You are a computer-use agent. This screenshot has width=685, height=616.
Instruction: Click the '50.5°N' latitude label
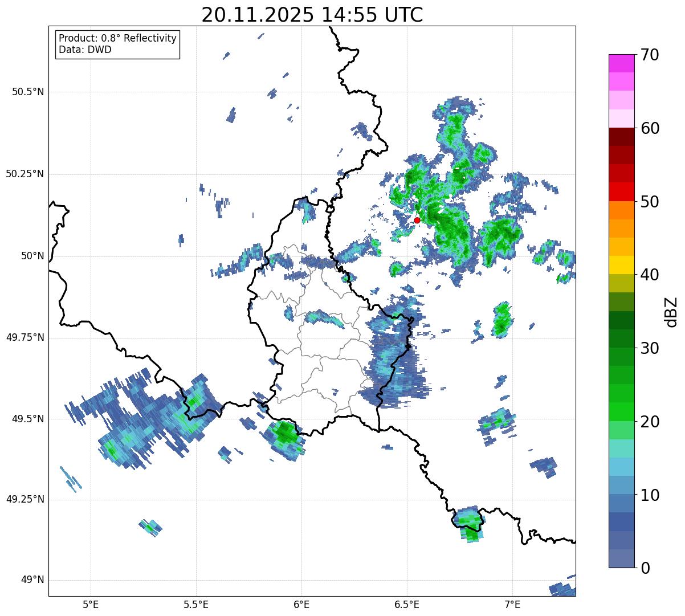coord(28,92)
